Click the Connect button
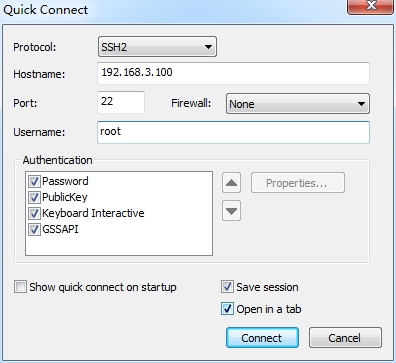 click(262, 338)
